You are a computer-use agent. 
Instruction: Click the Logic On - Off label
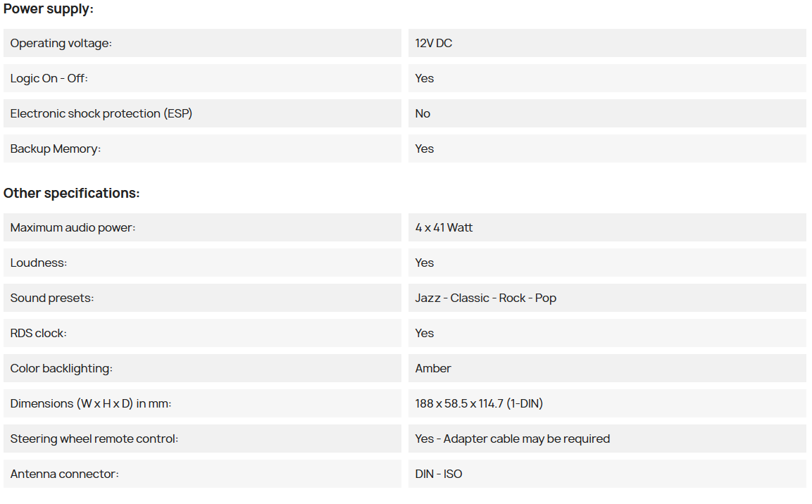(49, 78)
